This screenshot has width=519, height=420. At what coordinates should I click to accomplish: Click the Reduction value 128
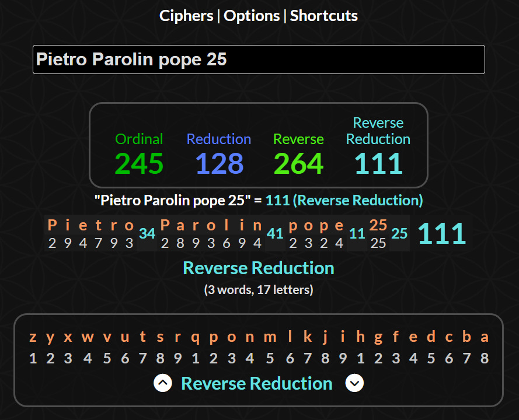click(x=219, y=163)
